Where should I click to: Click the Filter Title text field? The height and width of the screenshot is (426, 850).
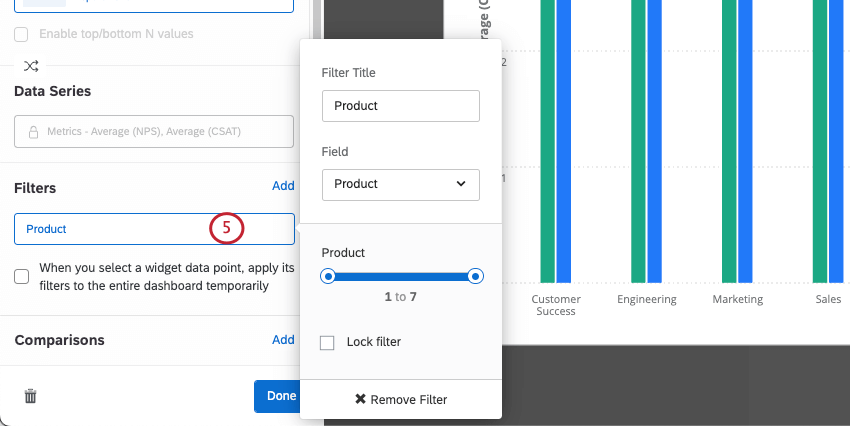(x=400, y=106)
